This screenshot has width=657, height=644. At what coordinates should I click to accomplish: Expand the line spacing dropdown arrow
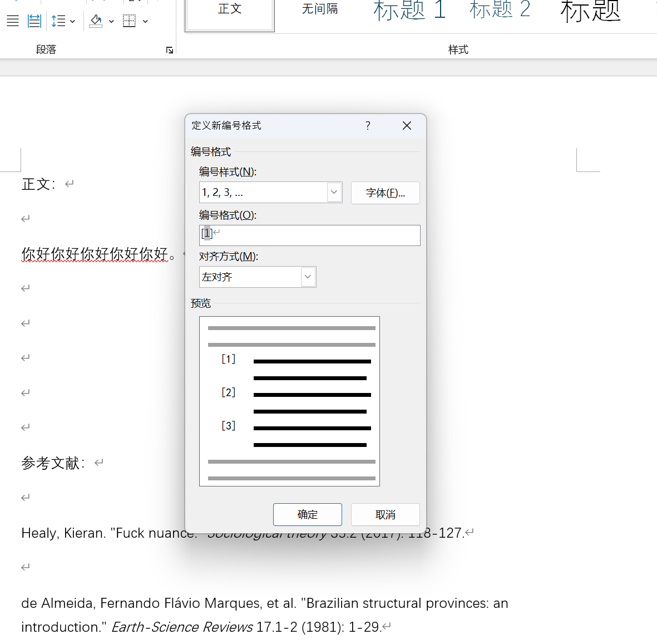point(73,21)
